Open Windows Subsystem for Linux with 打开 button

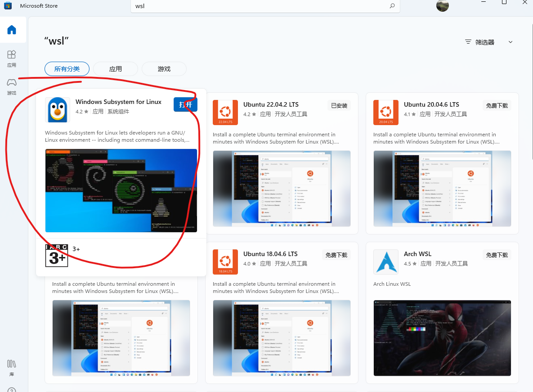pyautogui.click(x=185, y=104)
